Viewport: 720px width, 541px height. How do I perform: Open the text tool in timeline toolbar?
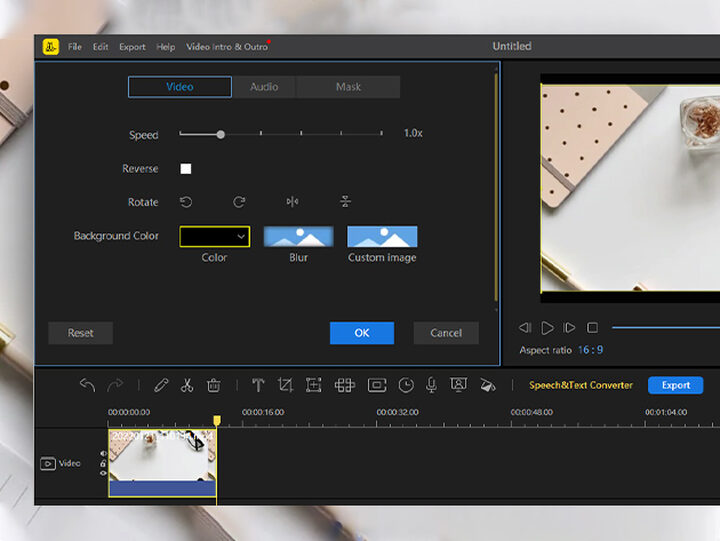coord(257,385)
